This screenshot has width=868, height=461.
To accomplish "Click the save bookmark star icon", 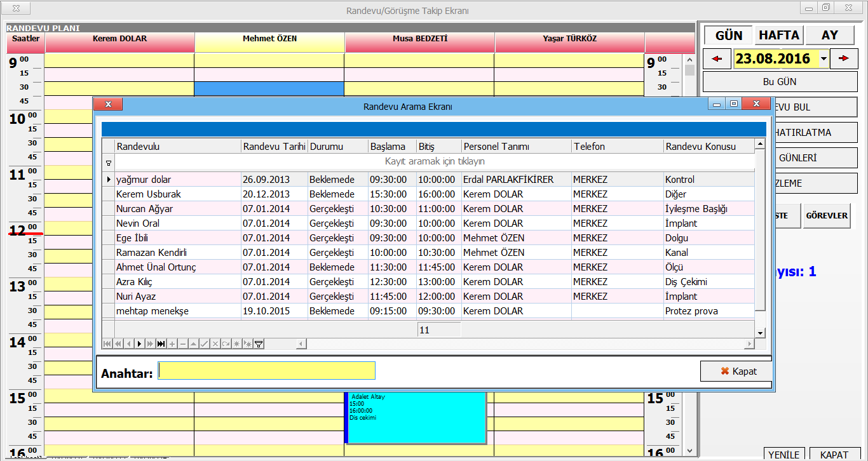I will pos(236,344).
